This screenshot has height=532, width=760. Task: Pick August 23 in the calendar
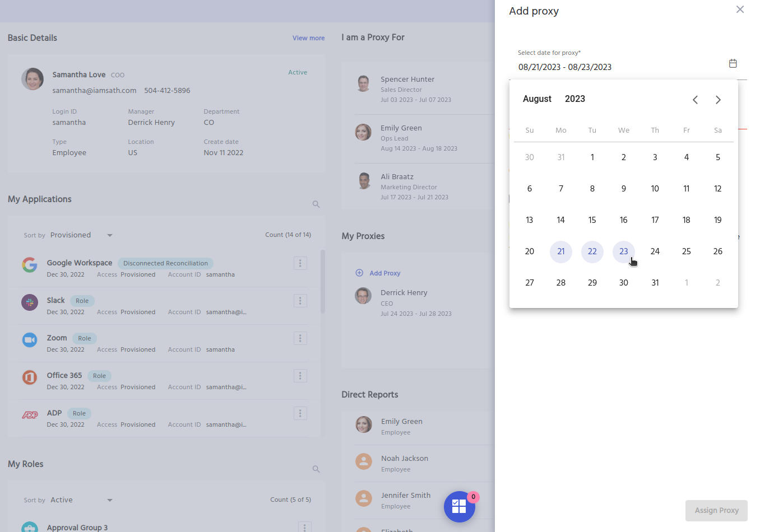pyautogui.click(x=624, y=251)
